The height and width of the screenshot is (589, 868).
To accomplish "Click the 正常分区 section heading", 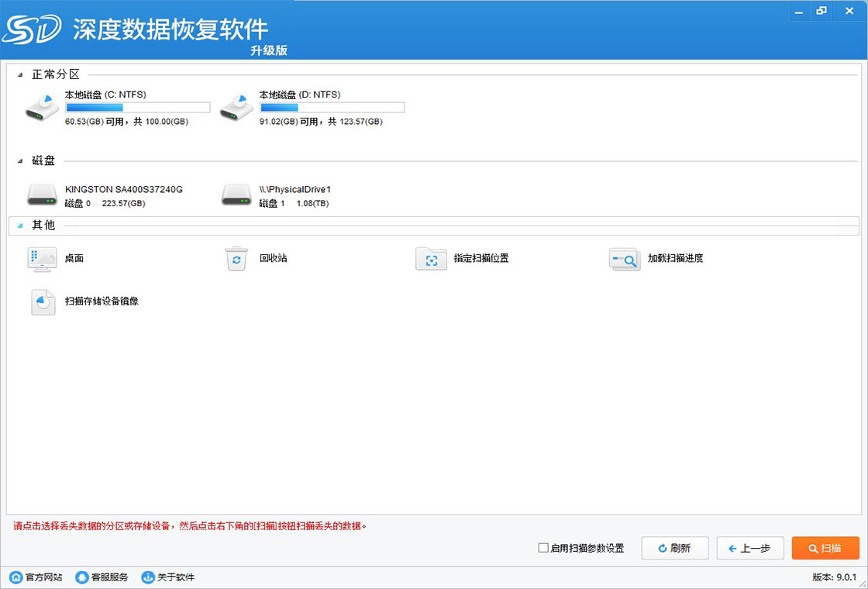I will [56, 74].
